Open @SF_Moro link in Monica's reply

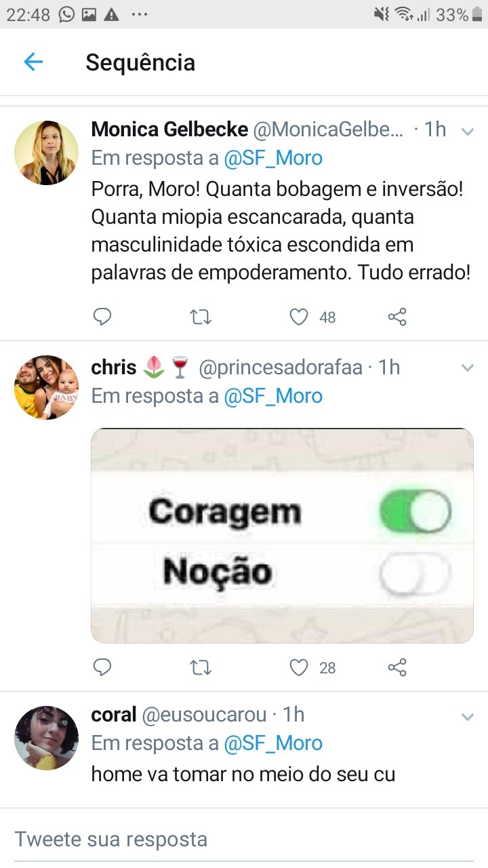click(x=273, y=158)
